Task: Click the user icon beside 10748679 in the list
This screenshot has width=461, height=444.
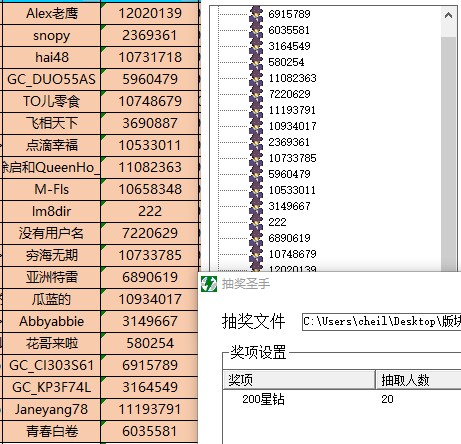Action: coord(256,254)
